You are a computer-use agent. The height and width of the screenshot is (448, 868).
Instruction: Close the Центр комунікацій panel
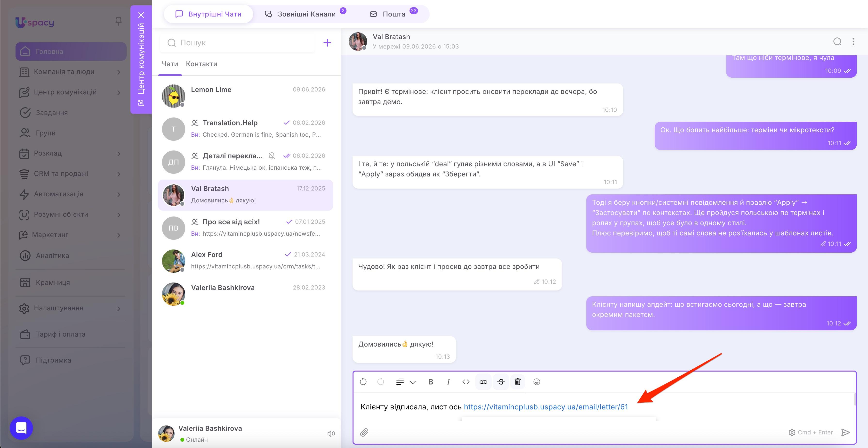(x=141, y=15)
